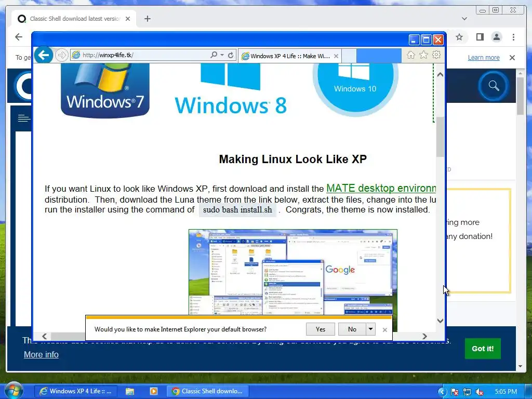This screenshot has width=532, height=399.
Task: Refresh the page in Internet Explorer
Action: pos(231,55)
